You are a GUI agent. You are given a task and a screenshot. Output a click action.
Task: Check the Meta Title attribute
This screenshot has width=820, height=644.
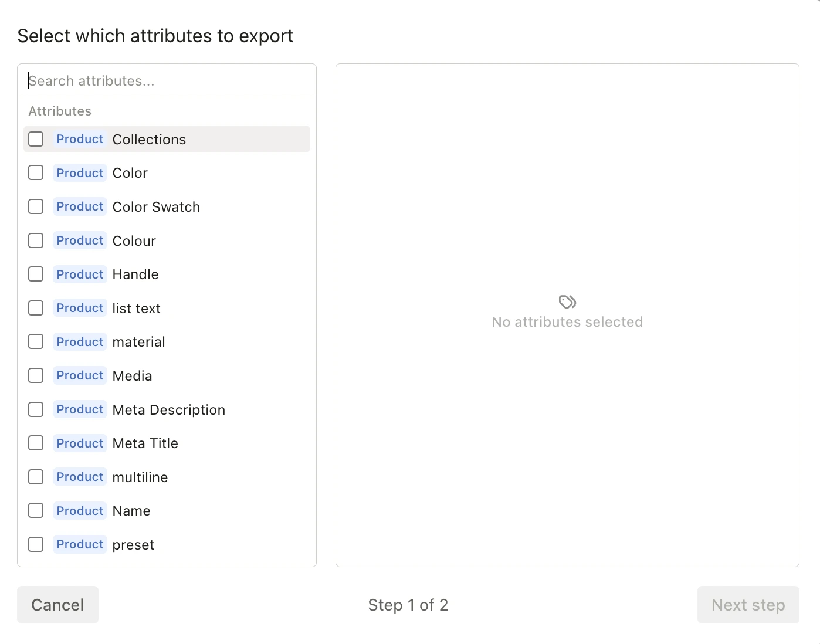pyautogui.click(x=36, y=443)
